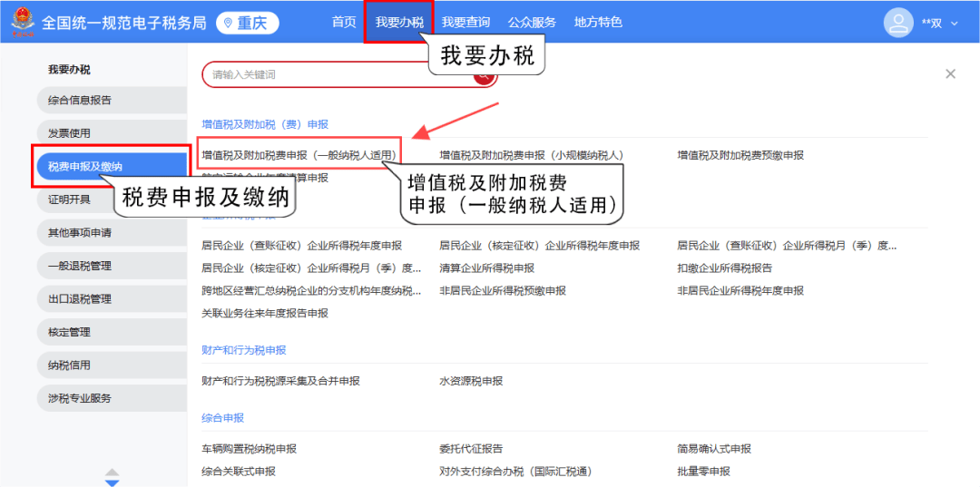Open 增值税及附加税费申报（一般纳税人适用）
980x487 pixels.
coord(299,155)
